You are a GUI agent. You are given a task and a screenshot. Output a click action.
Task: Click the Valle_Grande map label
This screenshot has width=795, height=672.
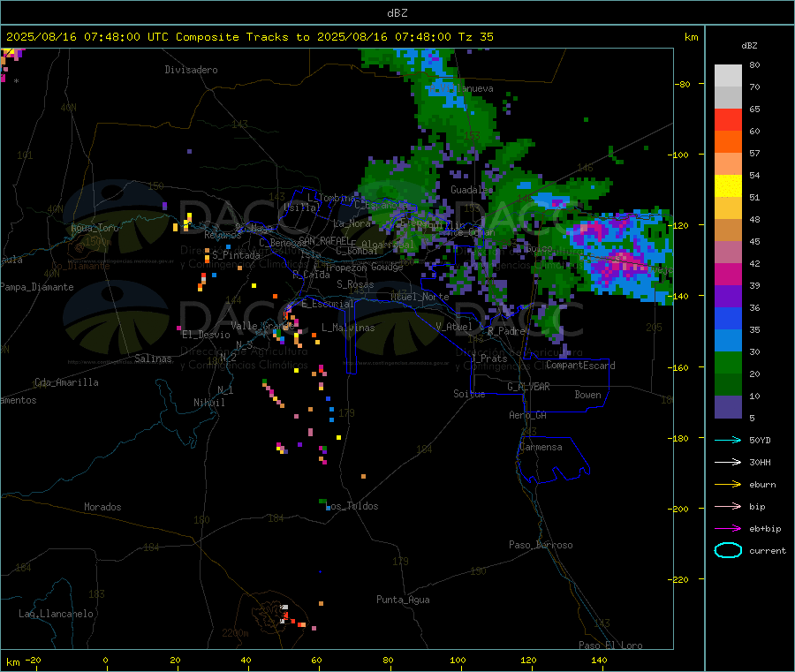pos(262,326)
